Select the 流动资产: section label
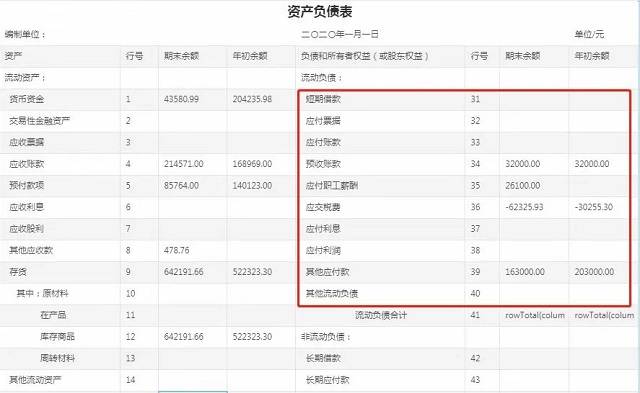640x393 pixels. point(25,78)
